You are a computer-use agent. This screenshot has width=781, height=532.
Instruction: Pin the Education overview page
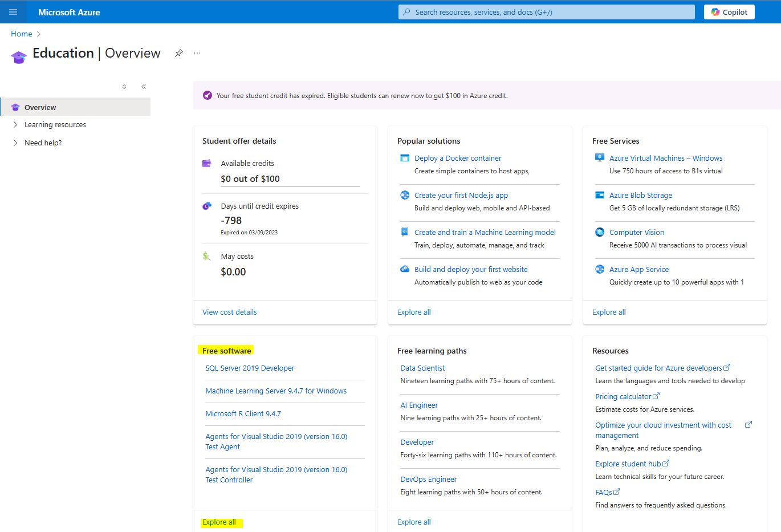tap(179, 53)
